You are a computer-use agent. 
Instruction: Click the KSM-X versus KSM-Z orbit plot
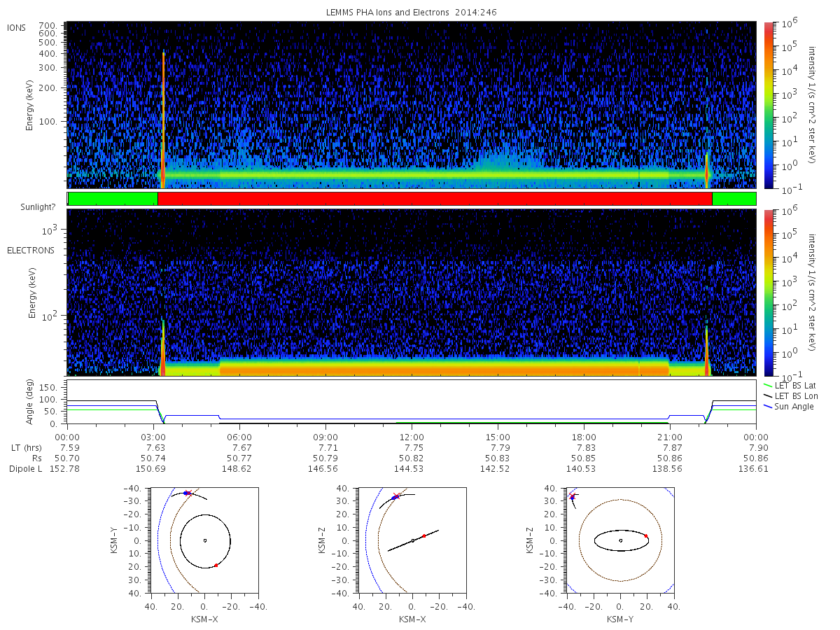412,540
